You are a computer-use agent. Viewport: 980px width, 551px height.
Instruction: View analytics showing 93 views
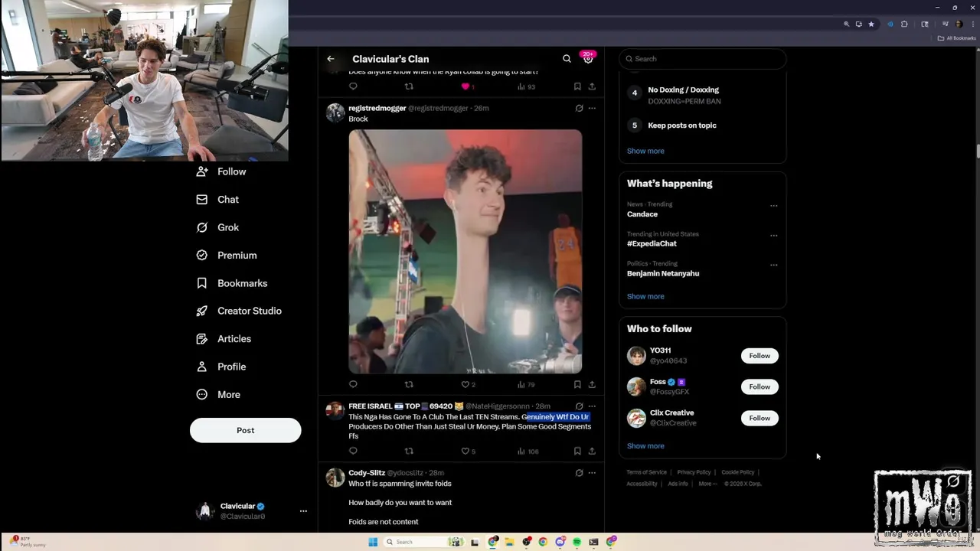(526, 86)
